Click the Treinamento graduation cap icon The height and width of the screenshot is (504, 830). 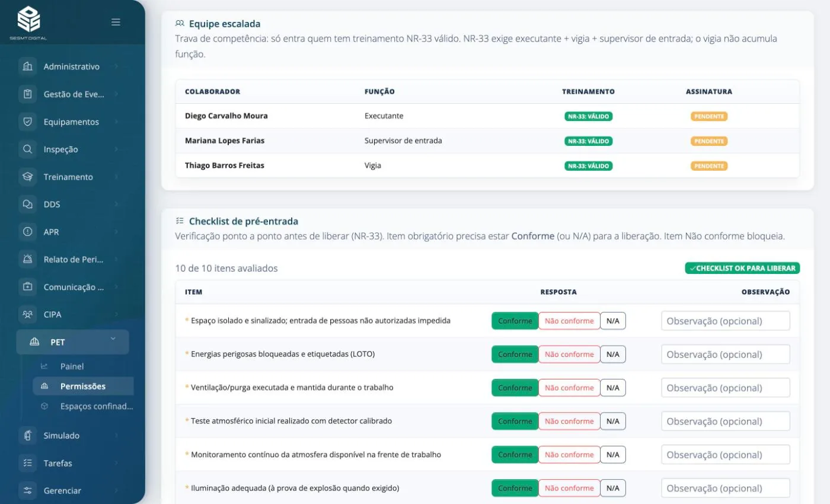point(27,177)
